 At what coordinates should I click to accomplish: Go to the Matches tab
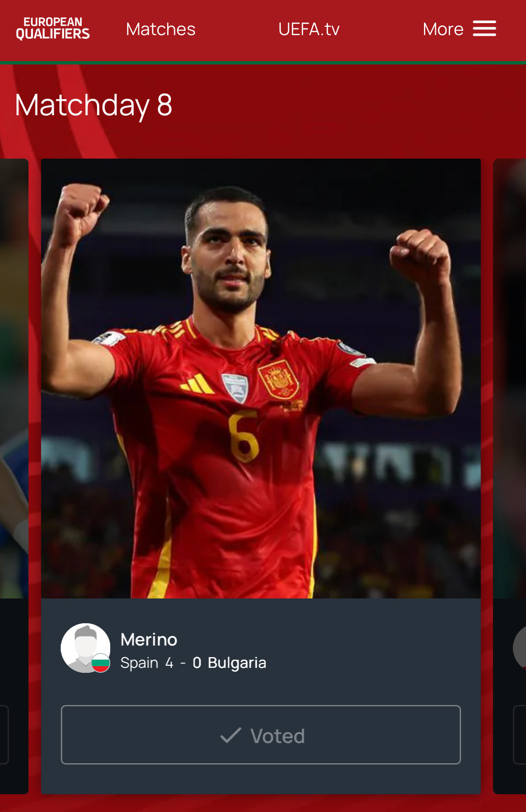[161, 29]
